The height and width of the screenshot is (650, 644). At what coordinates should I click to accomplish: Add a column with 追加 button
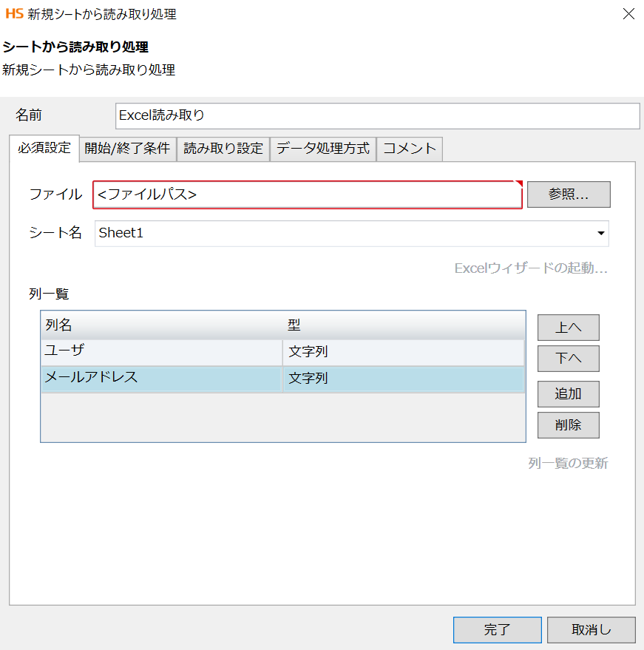click(x=568, y=394)
